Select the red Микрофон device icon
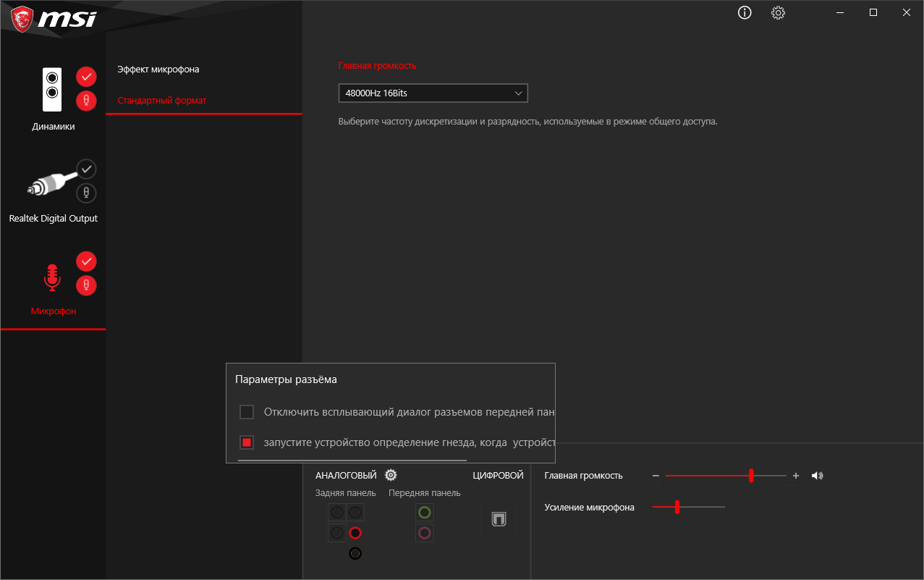Viewport: 924px width, 580px height. click(51, 277)
